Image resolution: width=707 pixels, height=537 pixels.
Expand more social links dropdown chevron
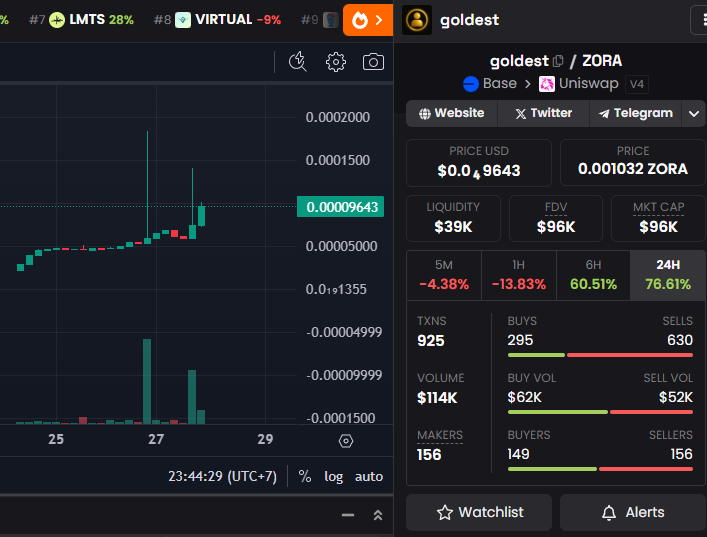coord(693,114)
